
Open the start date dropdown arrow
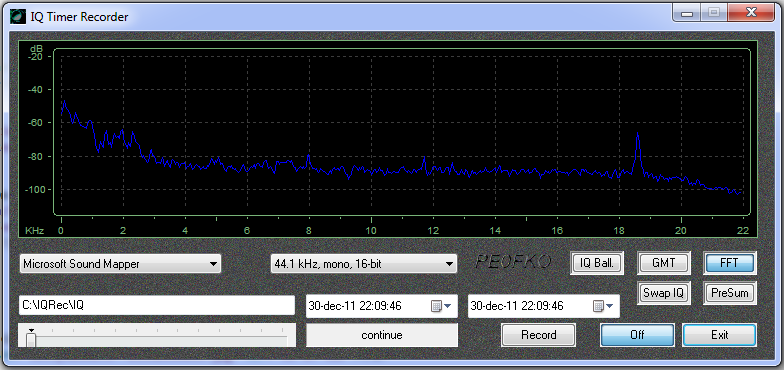(x=448, y=306)
